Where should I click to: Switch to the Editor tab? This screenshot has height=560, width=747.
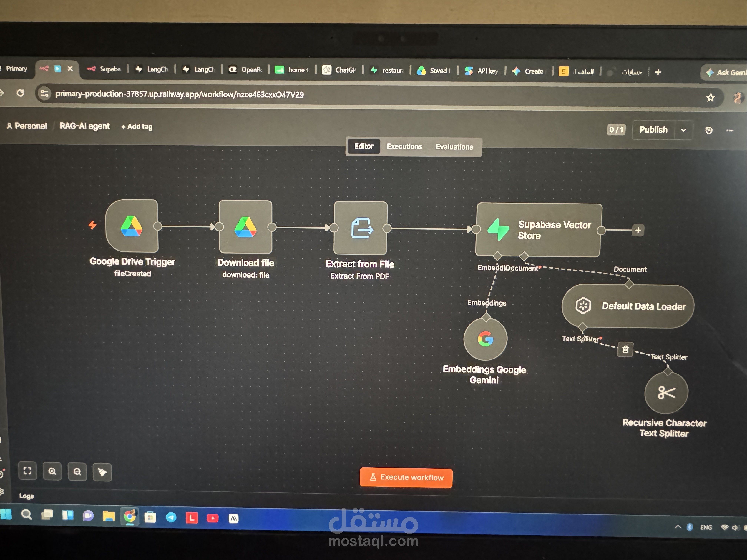(364, 146)
